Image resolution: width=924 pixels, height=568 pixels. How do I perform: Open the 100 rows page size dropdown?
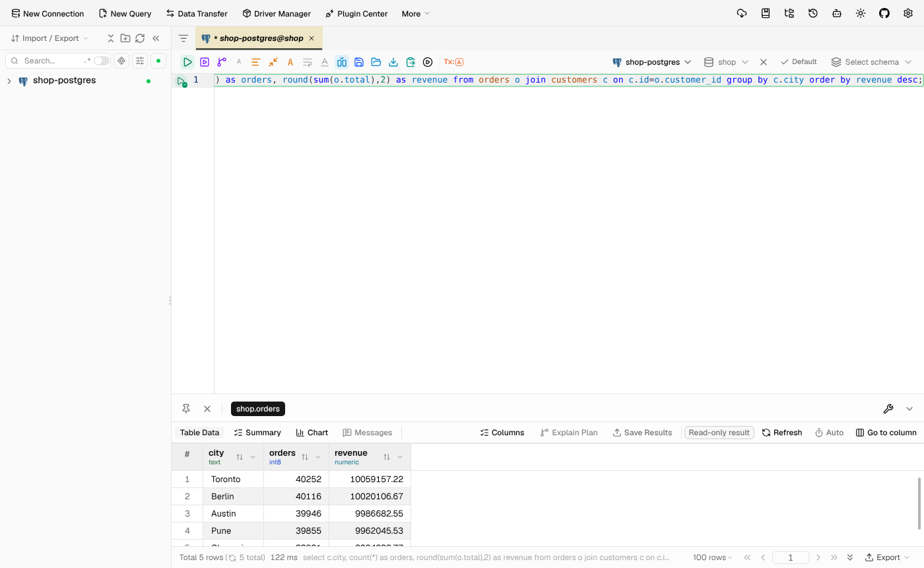click(713, 557)
